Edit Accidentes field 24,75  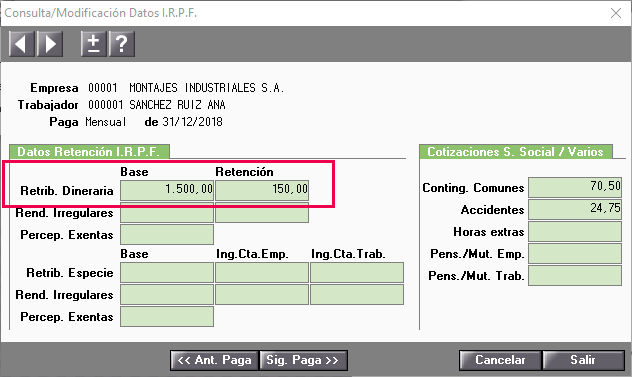(x=575, y=210)
